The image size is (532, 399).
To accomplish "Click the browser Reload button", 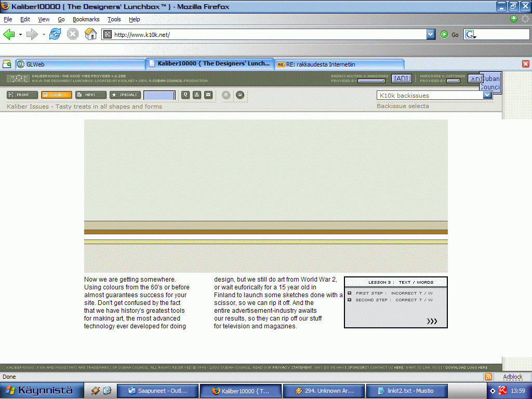I will (55, 34).
